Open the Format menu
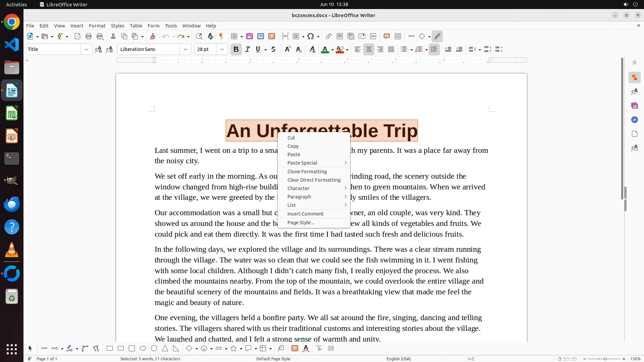This screenshot has height=362, width=644. [x=97, y=26]
